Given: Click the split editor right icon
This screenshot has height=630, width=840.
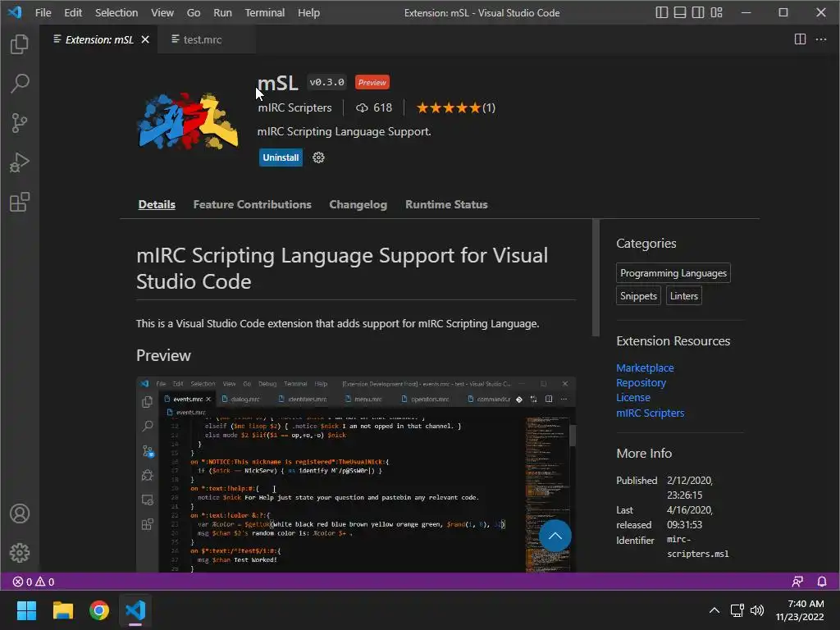Looking at the screenshot, I should tap(800, 39).
